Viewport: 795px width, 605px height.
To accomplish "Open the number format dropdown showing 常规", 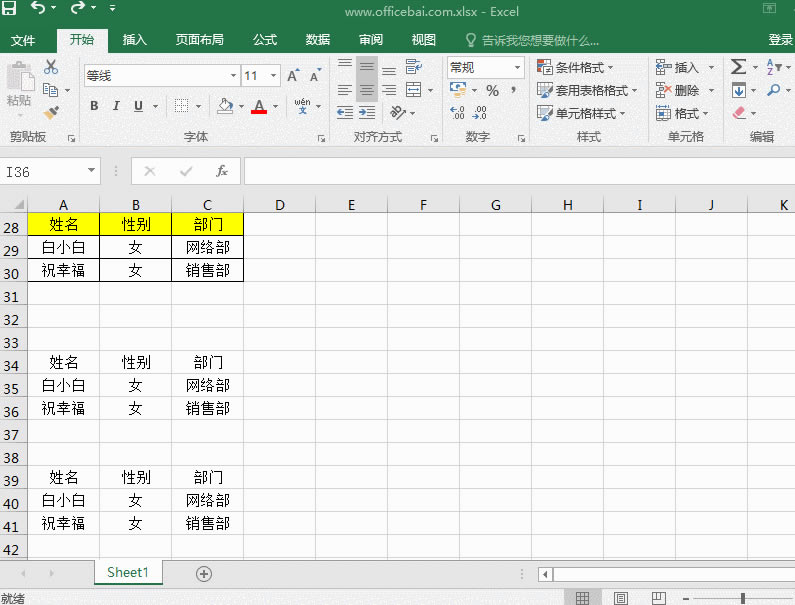I will 485,67.
